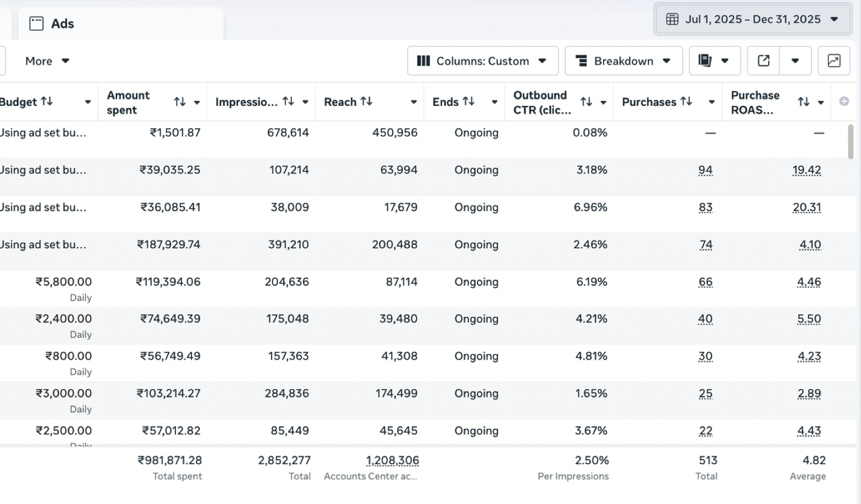Image resolution: width=861 pixels, height=504 pixels.
Task: Open Purchase ROAS column options caret
Action: (x=821, y=103)
